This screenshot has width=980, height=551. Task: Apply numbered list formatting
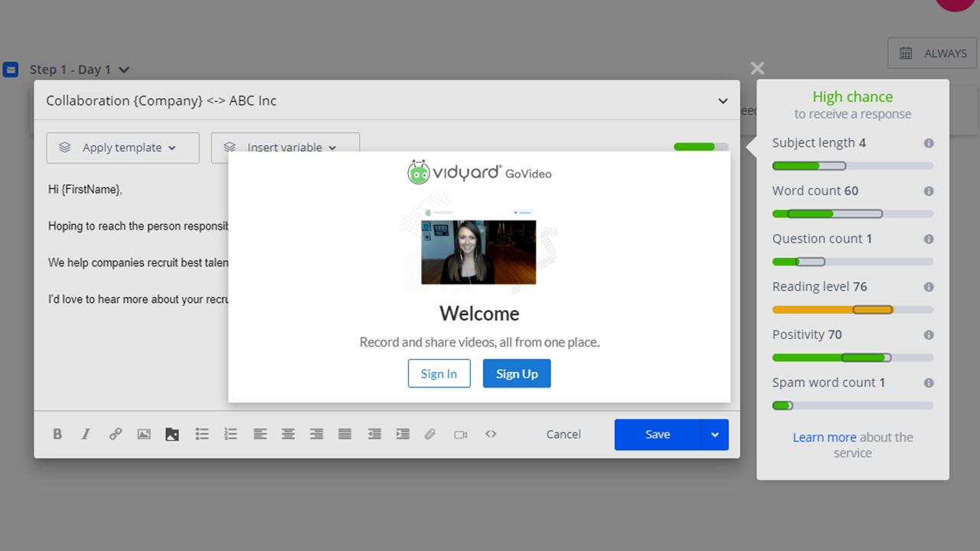tap(230, 434)
